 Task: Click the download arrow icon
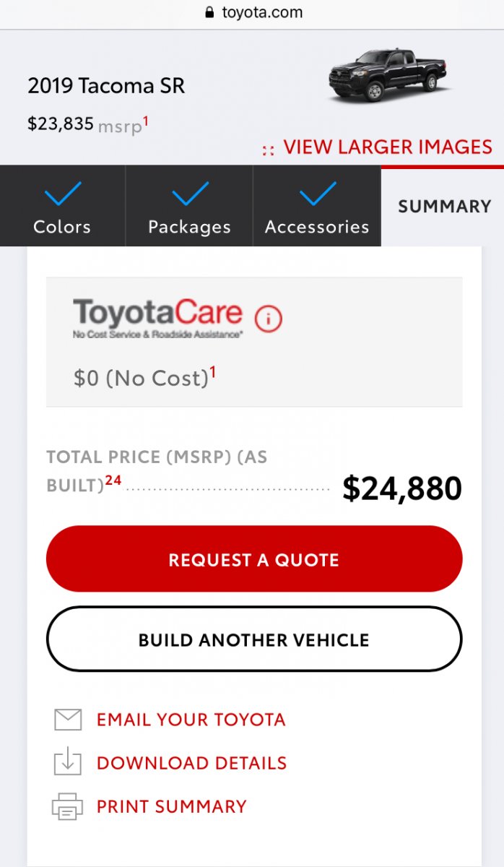point(69,763)
